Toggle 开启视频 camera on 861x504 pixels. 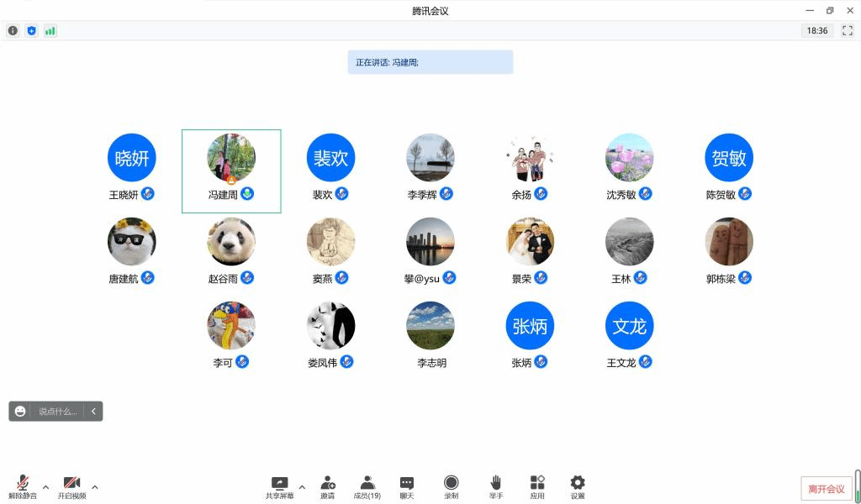pyautogui.click(x=72, y=486)
